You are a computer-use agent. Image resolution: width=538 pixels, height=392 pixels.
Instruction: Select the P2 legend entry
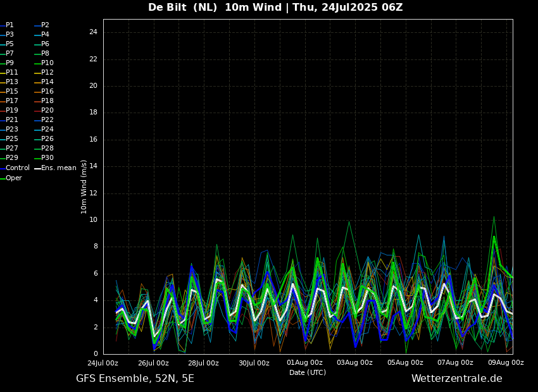[x=45, y=25]
